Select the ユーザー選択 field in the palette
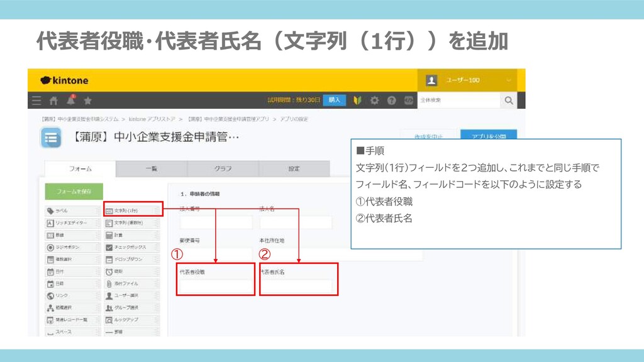This screenshot has width=644, height=362. tap(131, 295)
